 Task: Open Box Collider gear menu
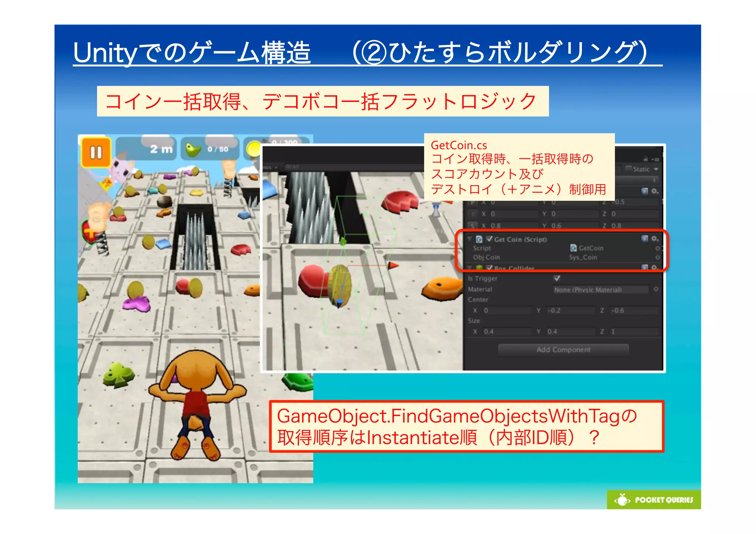[654, 267]
